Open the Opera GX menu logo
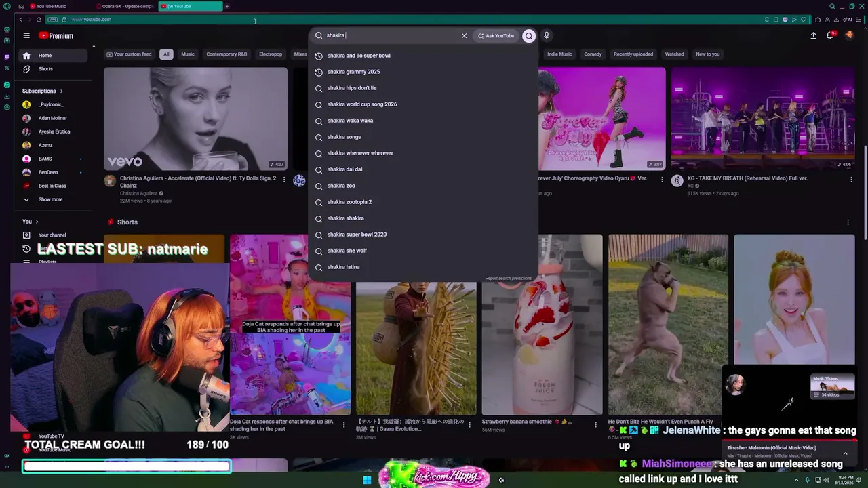This screenshot has width=868, height=488. 7,6
